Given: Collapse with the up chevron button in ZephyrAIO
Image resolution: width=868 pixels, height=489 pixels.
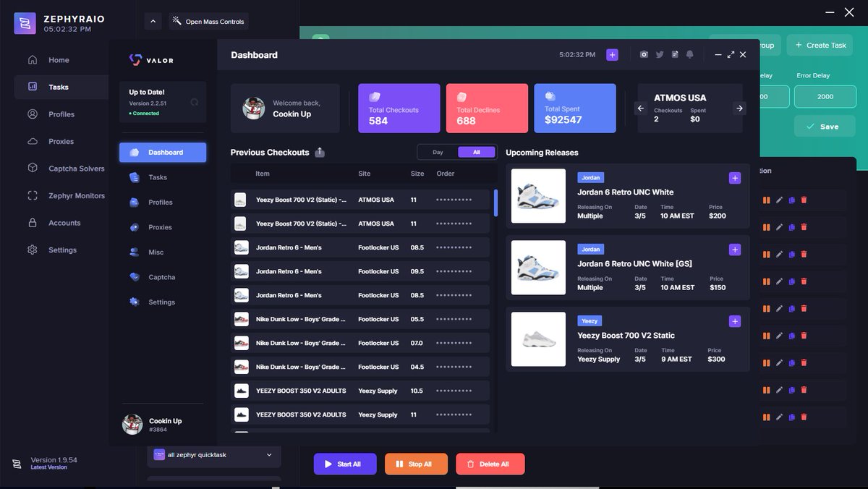Looking at the screenshot, I should (153, 22).
